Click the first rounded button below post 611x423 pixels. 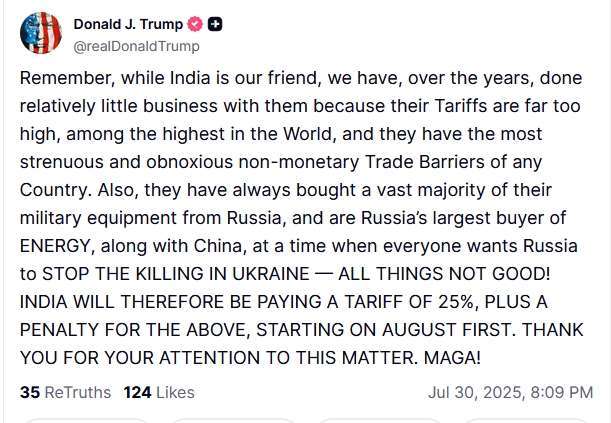coord(86,421)
